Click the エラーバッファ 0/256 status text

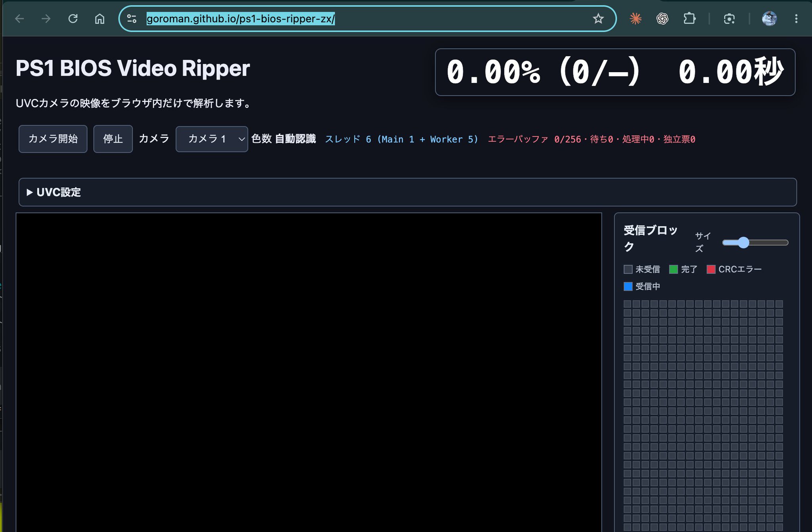[x=592, y=139]
